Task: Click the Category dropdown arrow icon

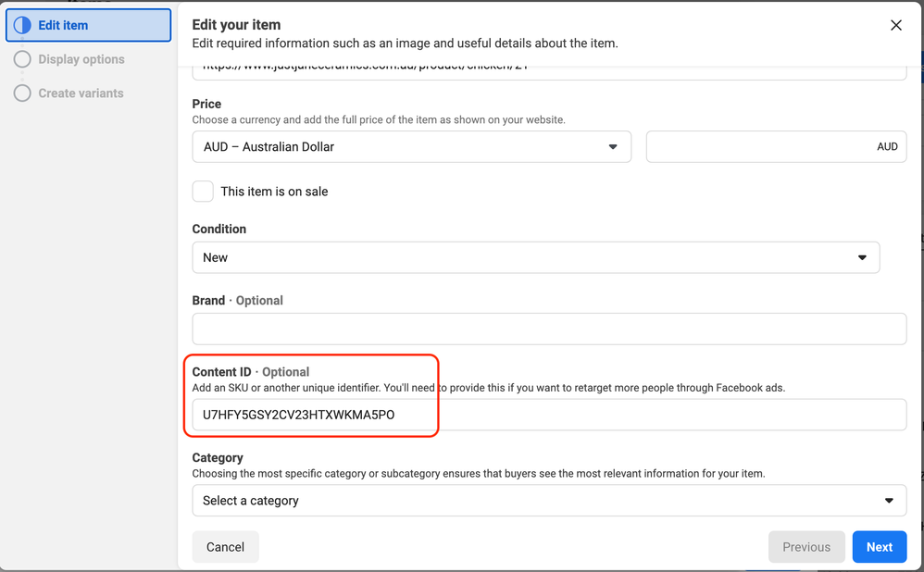Action: [x=889, y=501]
